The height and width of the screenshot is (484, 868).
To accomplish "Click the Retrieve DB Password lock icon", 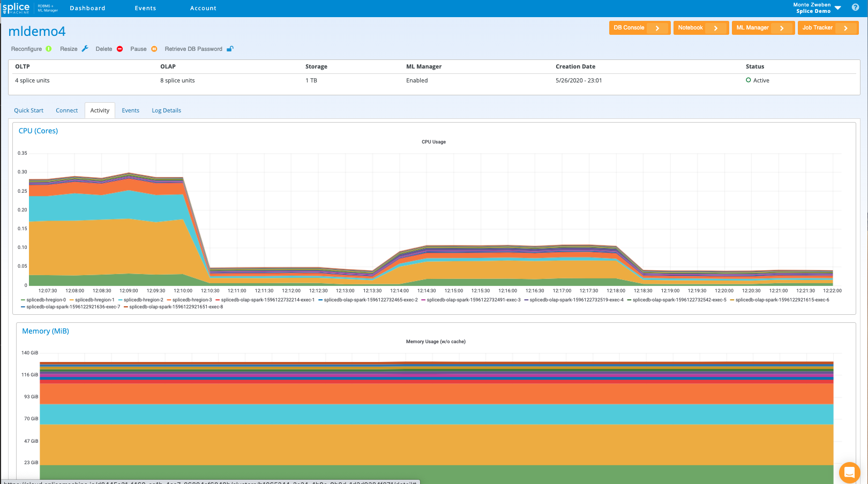I will [x=230, y=49].
